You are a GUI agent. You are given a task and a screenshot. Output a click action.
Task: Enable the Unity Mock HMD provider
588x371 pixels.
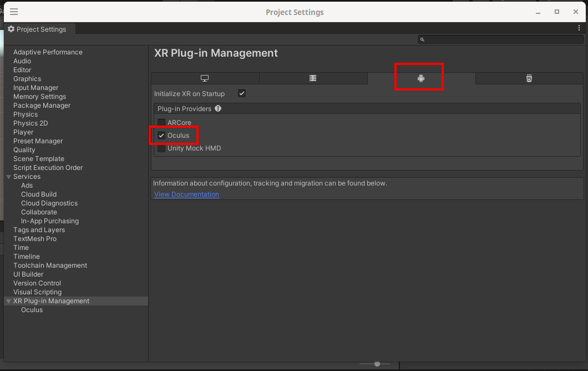tap(161, 149)
